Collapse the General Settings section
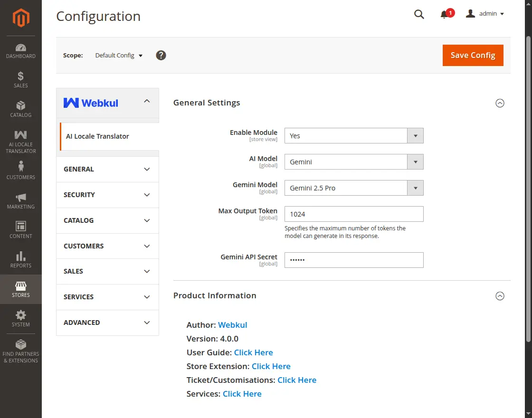 500,103
